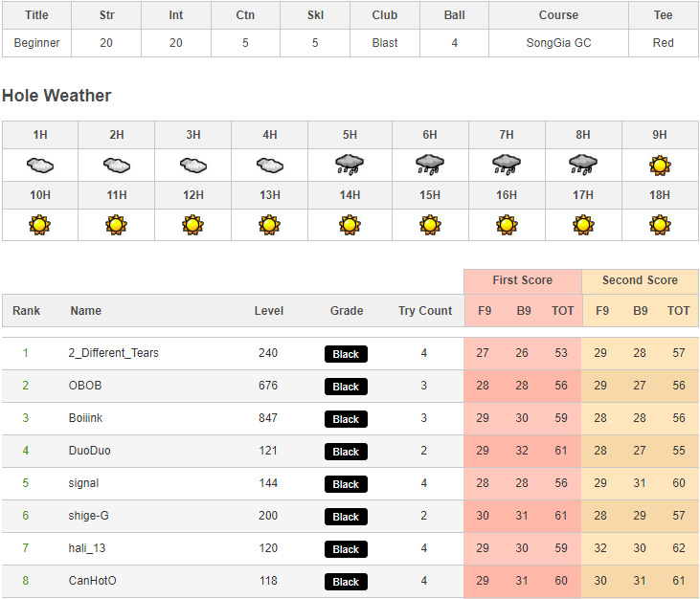Viewport: 700px width, 599px height.
Task: Click the rain cloud icon for 5H
Action: tap(350, 165)
